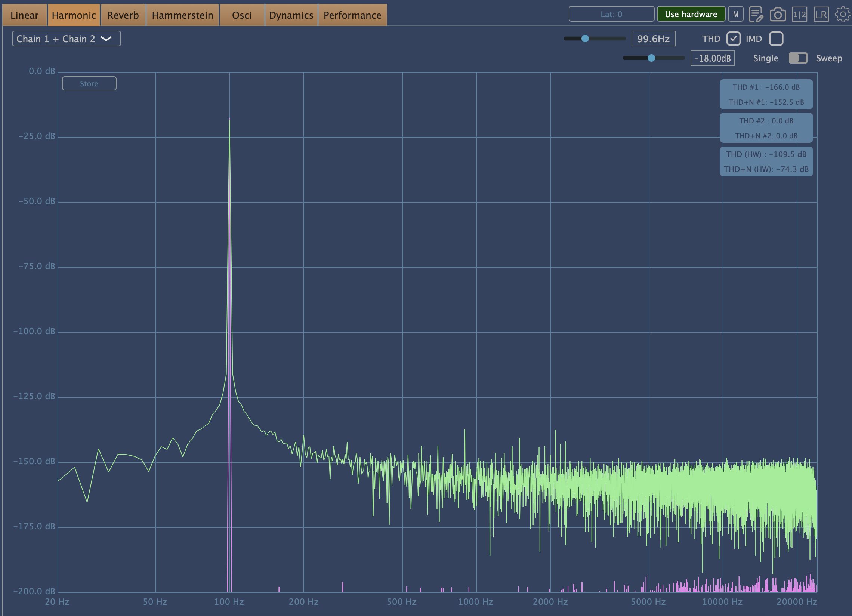This screenshot has width=852, height=616.
Task: Click the M button
Action: point(735,14)
